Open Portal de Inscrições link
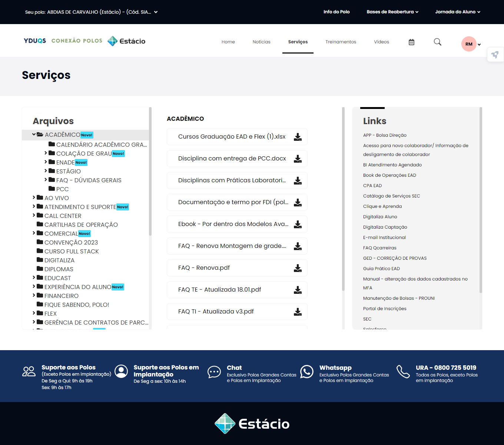The width and height of the screenshot is (504, 445). coord(385,309)
